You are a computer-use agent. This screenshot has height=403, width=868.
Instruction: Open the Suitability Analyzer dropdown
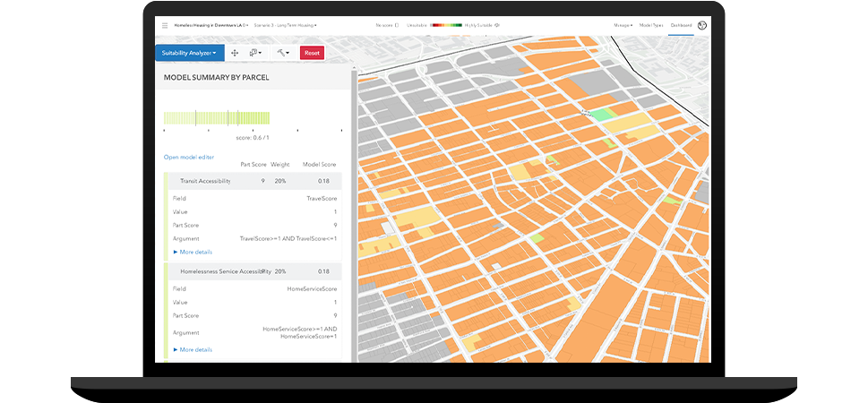point(189,53)
